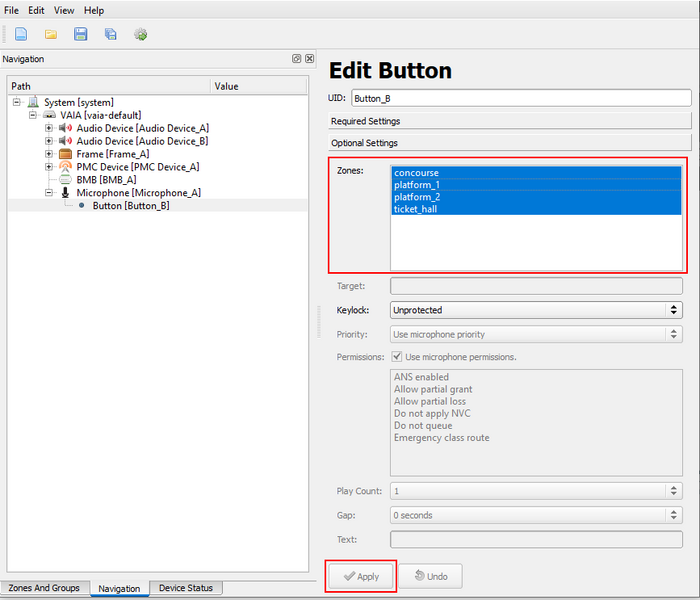Expand the Audio Device_A tree node
Screen dimensions: 700x600
49,128
